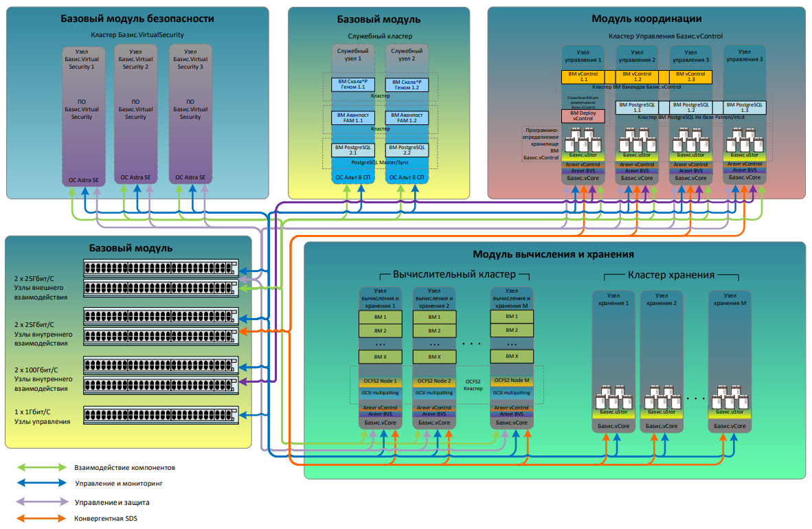Image resolution: width=812 pixels, height=529 pixels.
Task: Select ВМ PostgreSQL 1.3 in coordination module
Action: pos(745,107)
